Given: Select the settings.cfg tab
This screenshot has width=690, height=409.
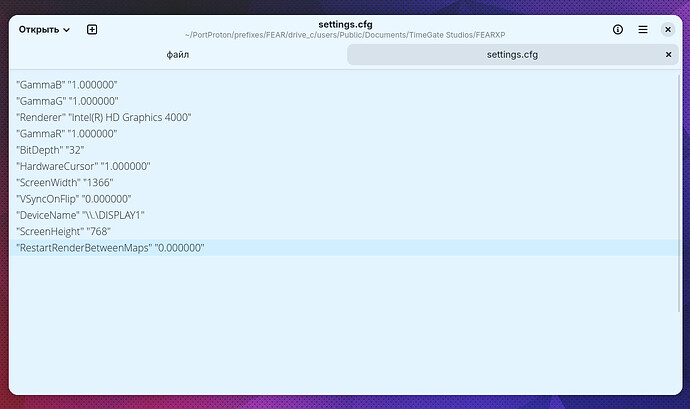Looking at the screenshot, I should click(511, 55).
